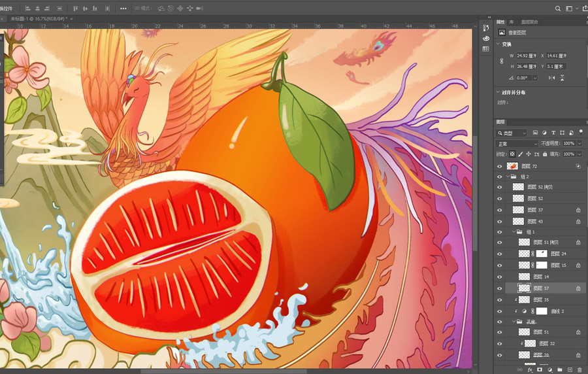Hide 曲线 2 adjustment layer eye icon
This screenshot has height=374, width=588.
tap(500, 311)
